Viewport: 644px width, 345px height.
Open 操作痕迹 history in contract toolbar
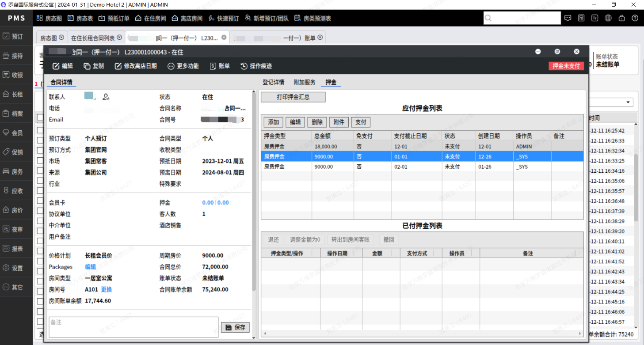(256, 66)
